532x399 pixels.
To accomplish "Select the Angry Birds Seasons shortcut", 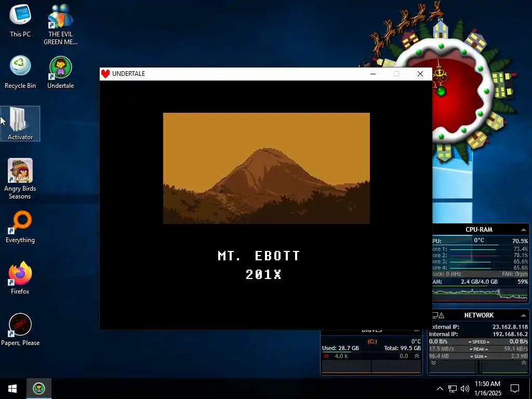I will [x=20, y=179].
